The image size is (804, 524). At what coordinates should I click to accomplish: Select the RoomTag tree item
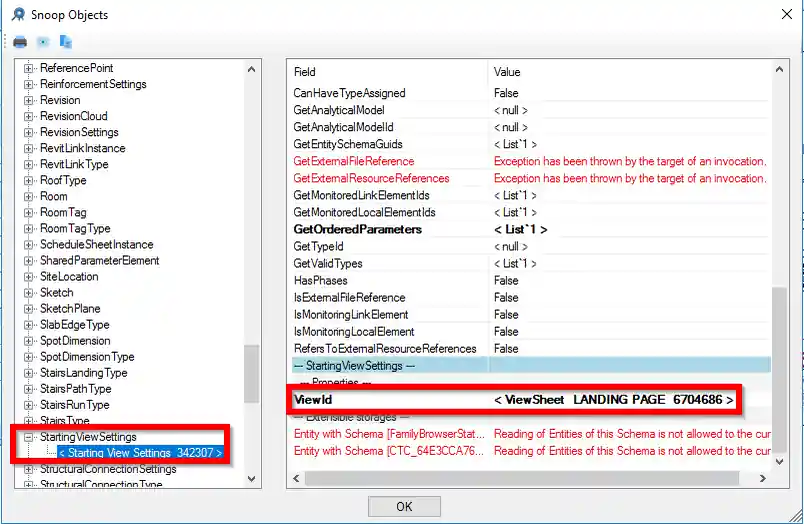(x=62, y=212)
